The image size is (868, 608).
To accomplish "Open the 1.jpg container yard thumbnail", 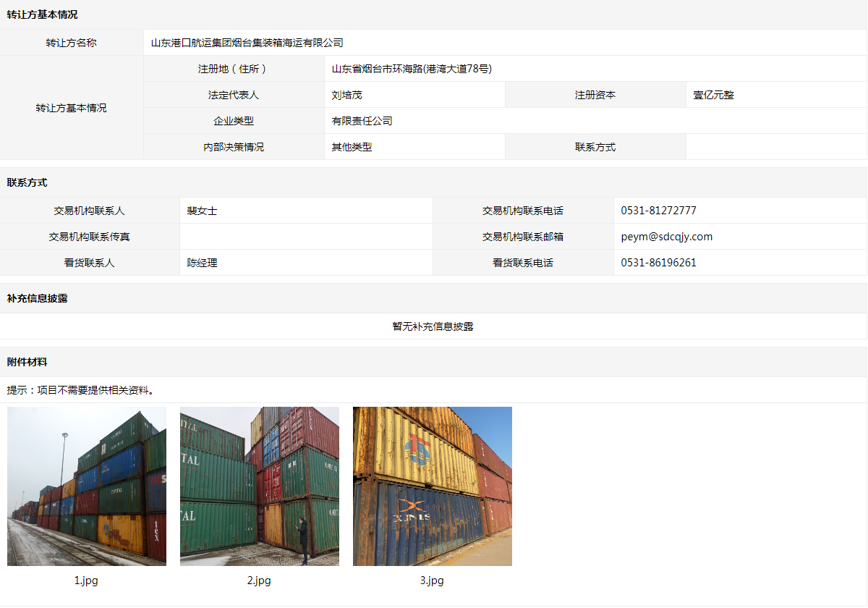I will [87, 486].
